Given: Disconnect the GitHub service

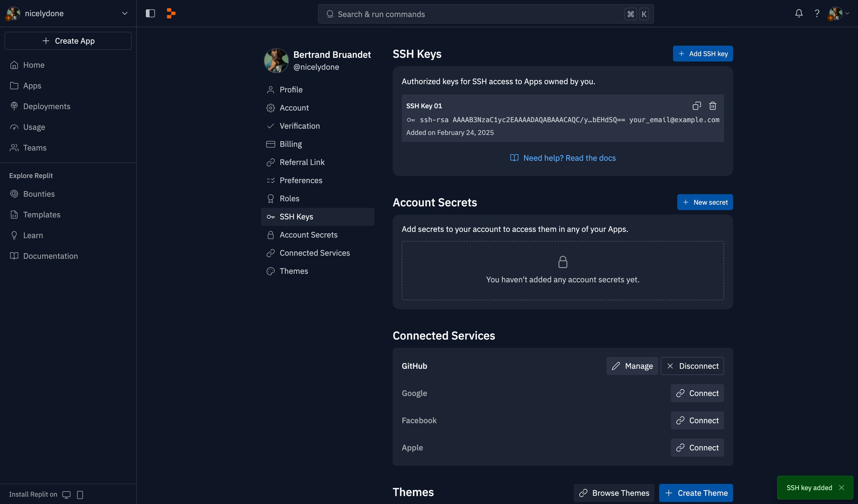Looking at the screenshot, I should (692, 366).
